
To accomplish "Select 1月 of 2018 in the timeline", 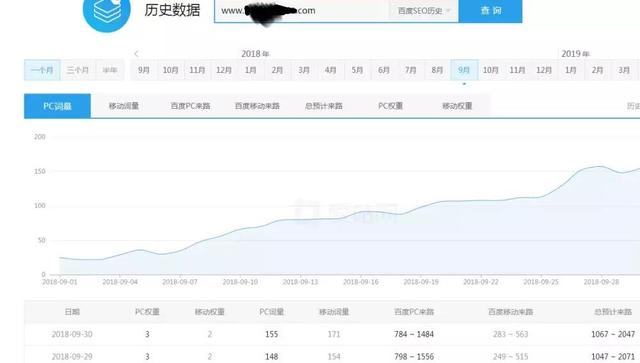I will point(251,70).
